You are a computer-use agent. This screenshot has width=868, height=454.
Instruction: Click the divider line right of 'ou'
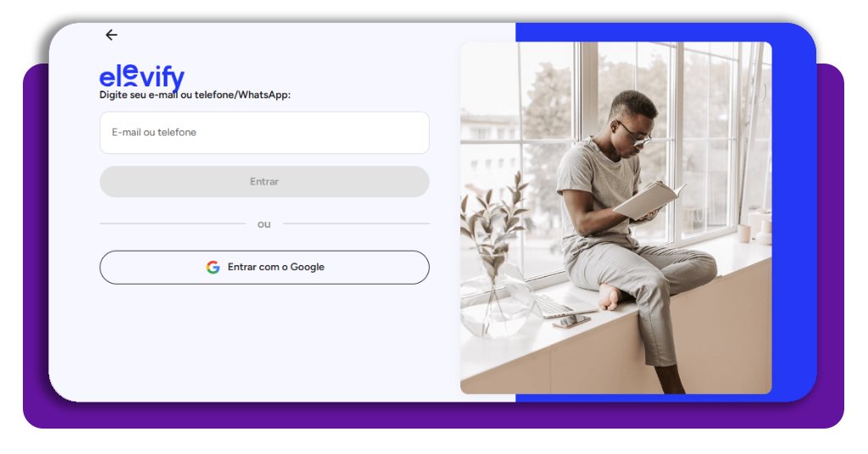pos(356,224)
